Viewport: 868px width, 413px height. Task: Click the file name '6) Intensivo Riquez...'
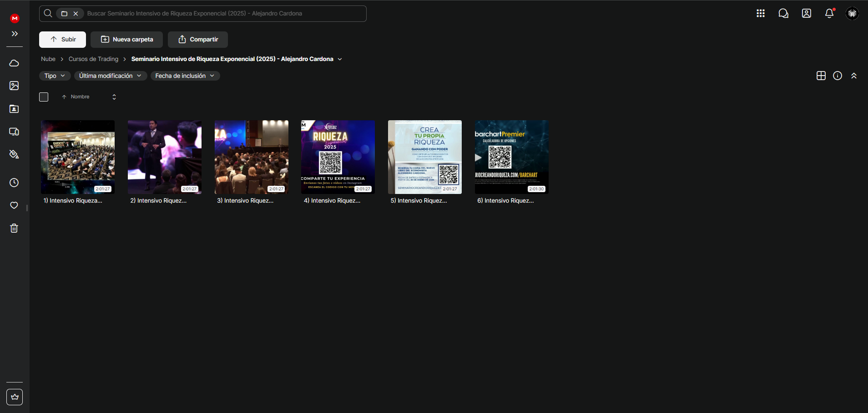pyautogui.click(x=505, y=201)
